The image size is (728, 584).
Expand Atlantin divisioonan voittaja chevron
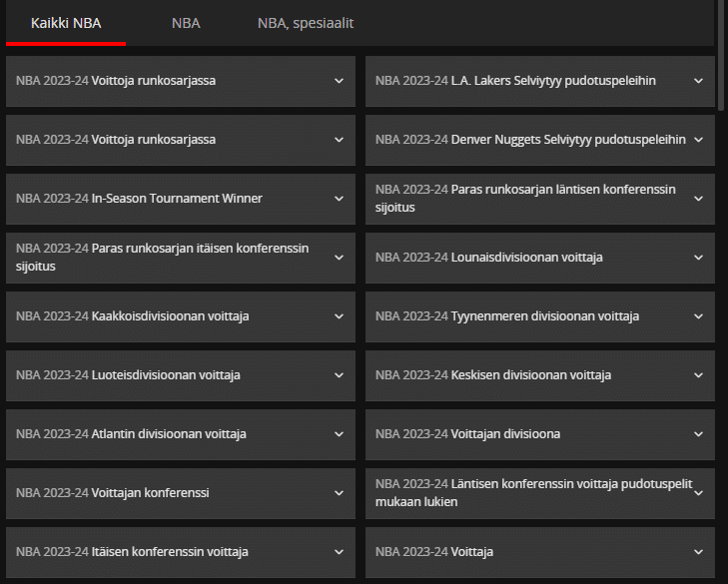click(339, 434)
